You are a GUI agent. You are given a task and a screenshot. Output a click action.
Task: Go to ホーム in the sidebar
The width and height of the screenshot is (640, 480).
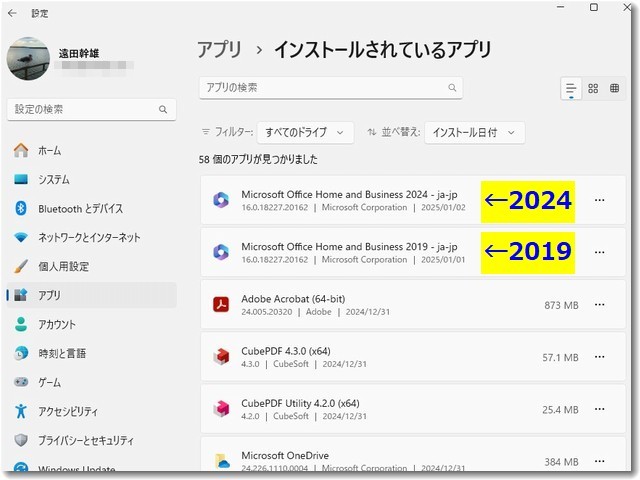coord(49,151)
